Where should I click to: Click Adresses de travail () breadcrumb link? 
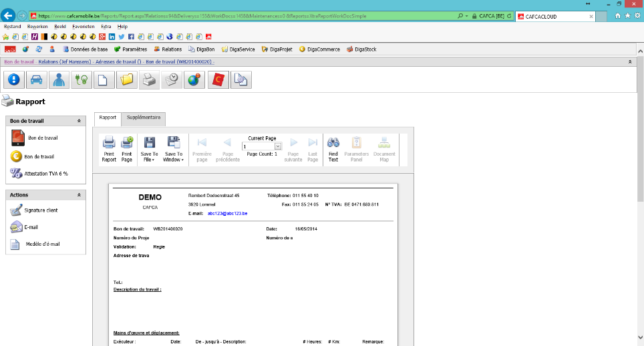[118, 62]
